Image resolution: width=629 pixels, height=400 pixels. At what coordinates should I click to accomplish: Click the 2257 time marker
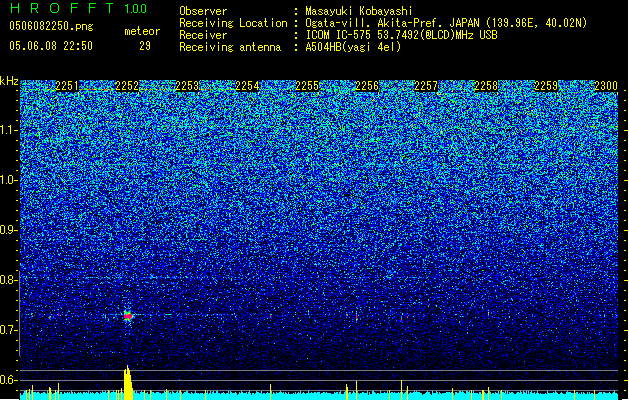click(426, 86)
